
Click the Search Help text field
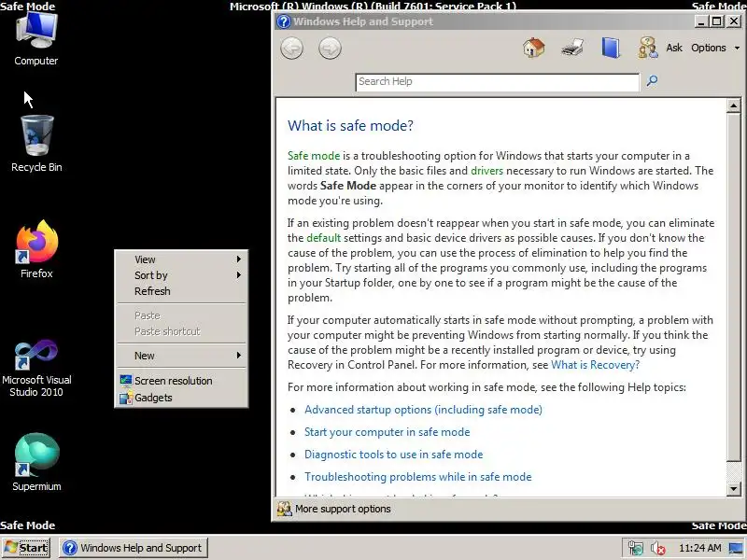tap(498, 82)
